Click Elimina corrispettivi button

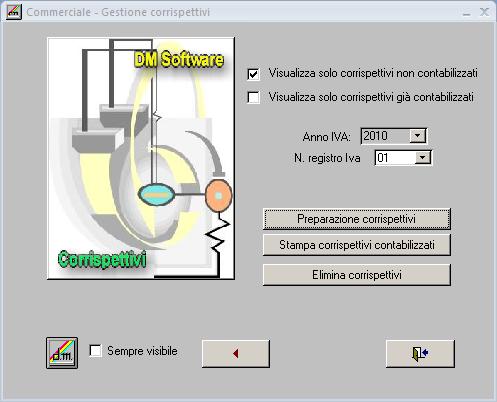[357, 275]
